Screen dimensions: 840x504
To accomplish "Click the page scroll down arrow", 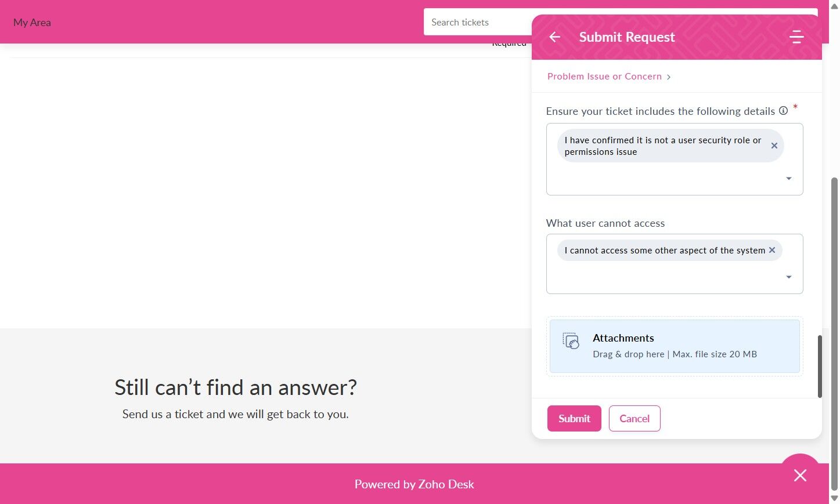I will tap(834, 498).
